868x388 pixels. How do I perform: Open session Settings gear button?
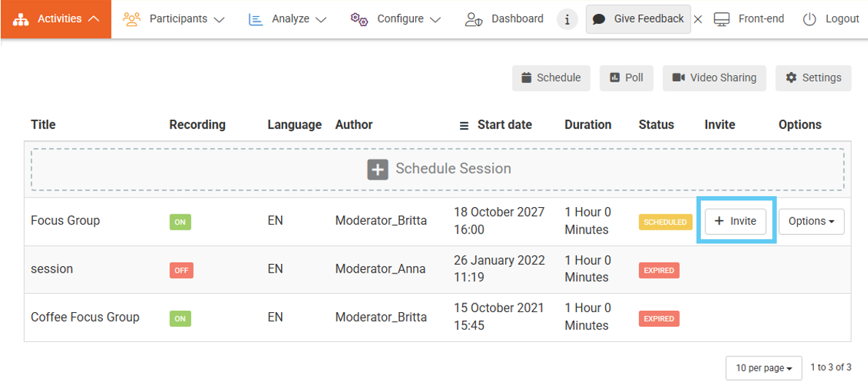click(x=813, y=78)
